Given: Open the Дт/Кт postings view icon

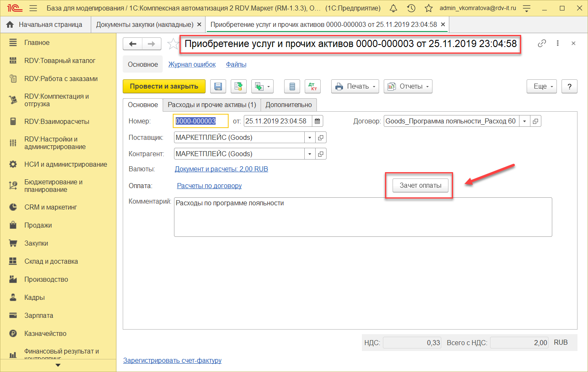Looking at the screenshot, I should click(312, 86).
